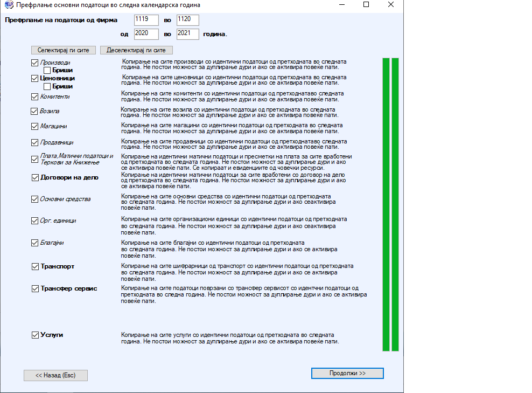Close the dialog window

(x=391, y=4)
